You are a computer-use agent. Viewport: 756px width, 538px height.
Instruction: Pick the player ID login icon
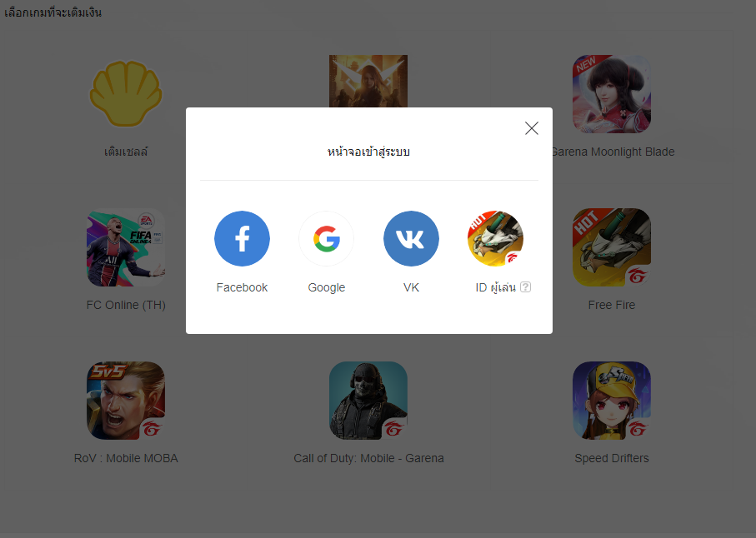[x=496, y=238]
